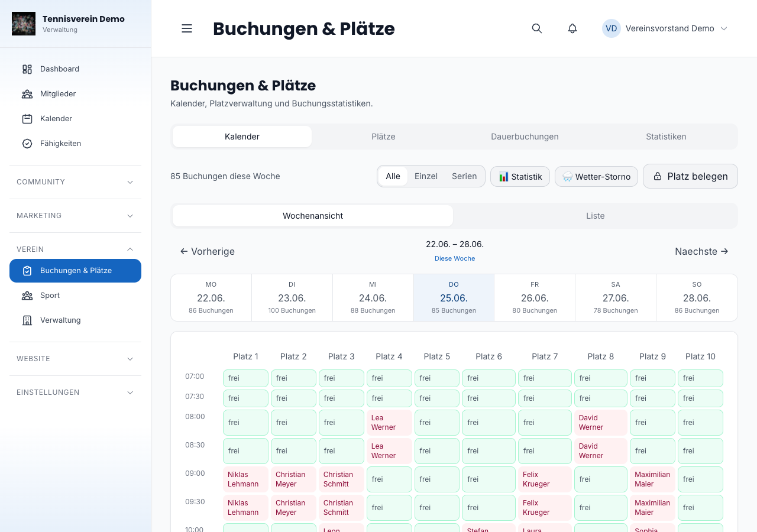Select Saturday 27.06. day tab
Image resolution: width=757 pixels, height=532 pixels.
tap(616, 297)
